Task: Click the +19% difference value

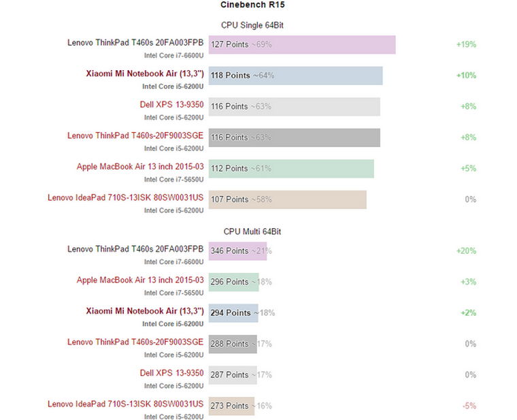Action: (x=466, y=44)
